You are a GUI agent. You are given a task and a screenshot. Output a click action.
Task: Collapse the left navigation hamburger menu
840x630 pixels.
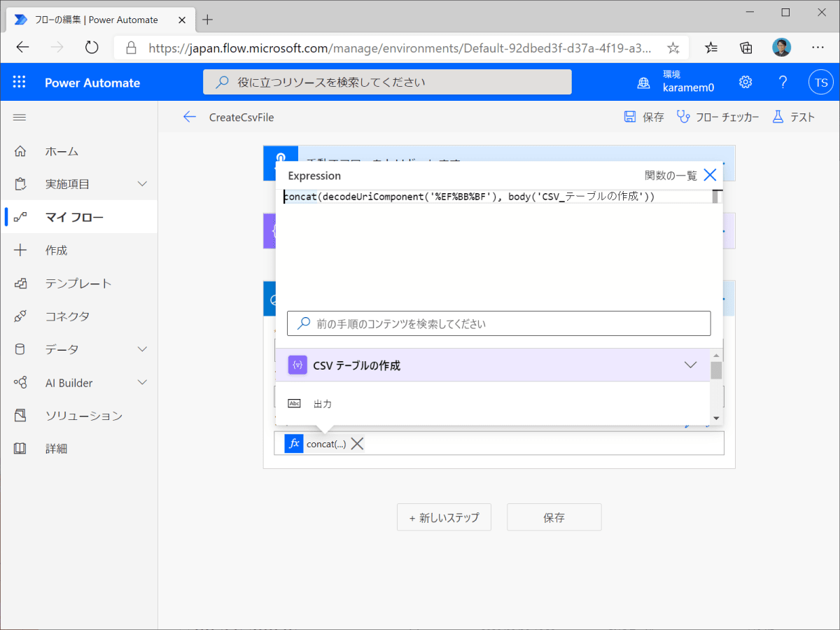[x=20, y=117]
